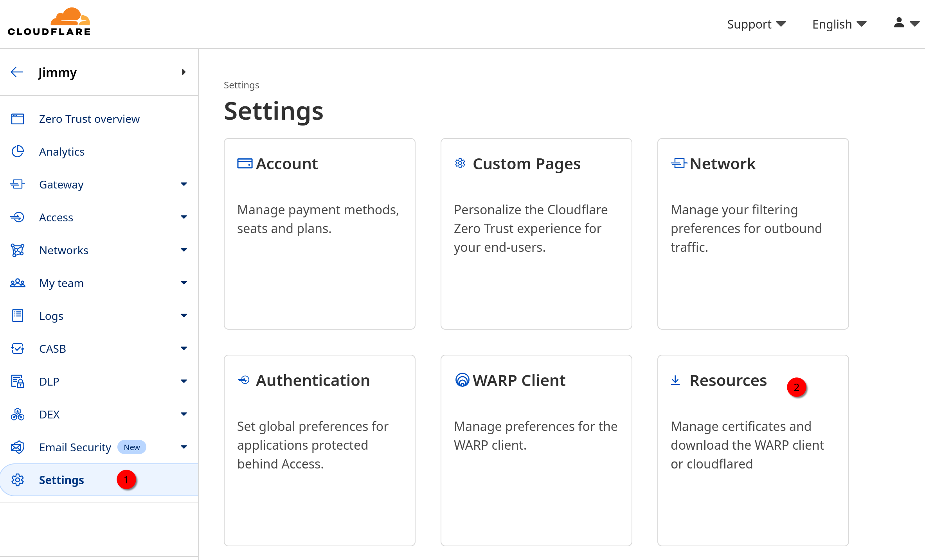
Task: Click the Logs document icon
Action: coord(18,316)
